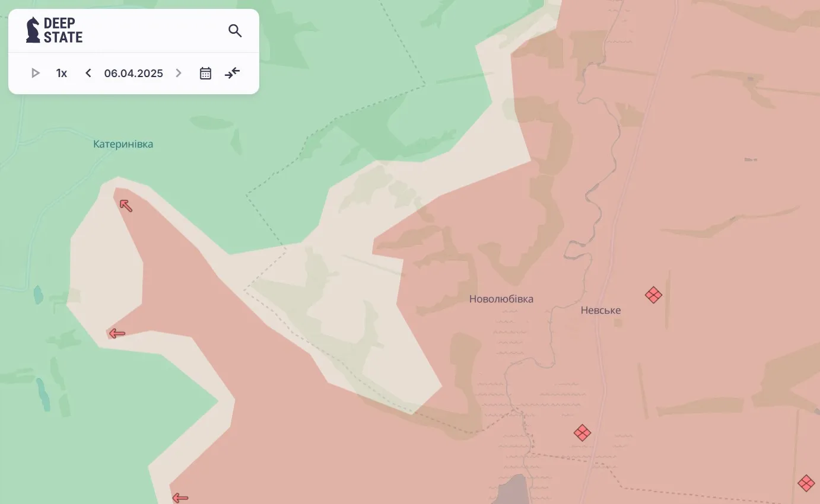Open the calendar date picker icon

(205, 74)
